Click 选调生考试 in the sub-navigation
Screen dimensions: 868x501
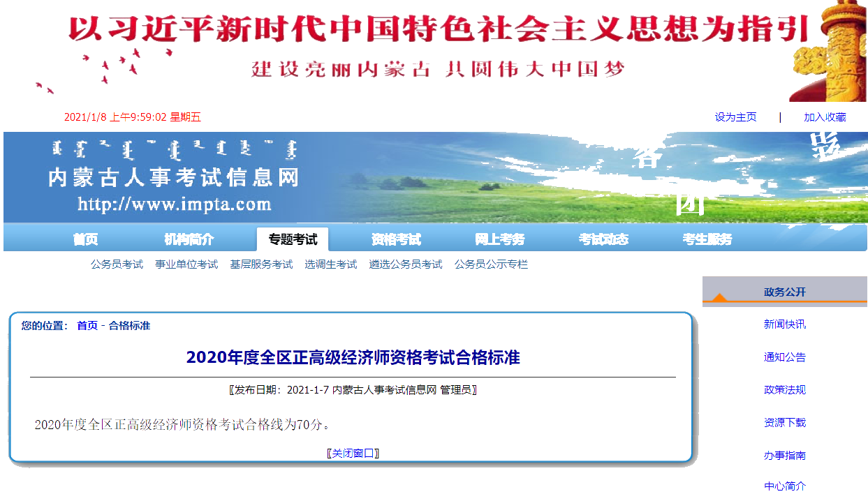click(x=330, y=264)
